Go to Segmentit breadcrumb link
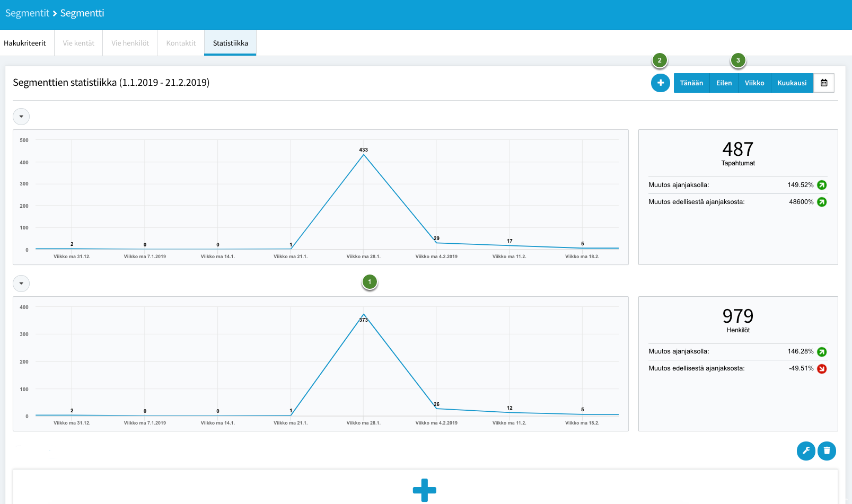This screenshot has width=852, height=504. click(x=27, y=13)
